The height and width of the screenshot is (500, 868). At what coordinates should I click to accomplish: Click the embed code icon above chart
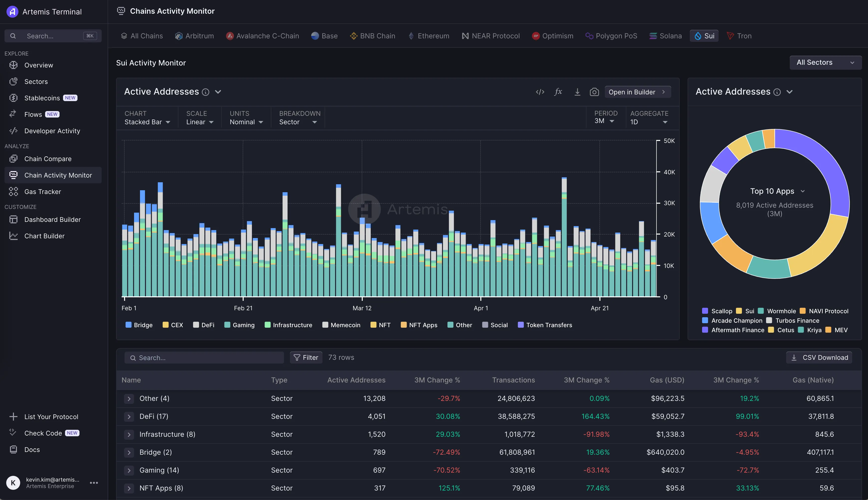pos(540,92)
